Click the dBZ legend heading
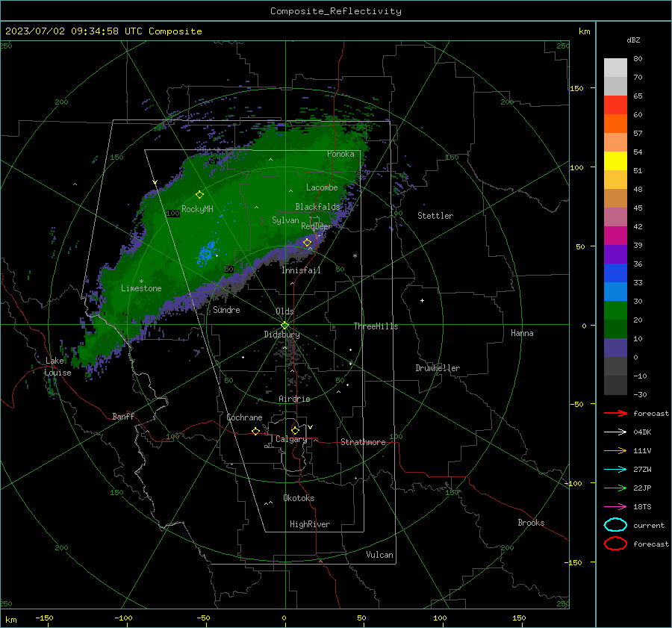The width and height of the screenshot is (672, 628). tap(633, 40)
